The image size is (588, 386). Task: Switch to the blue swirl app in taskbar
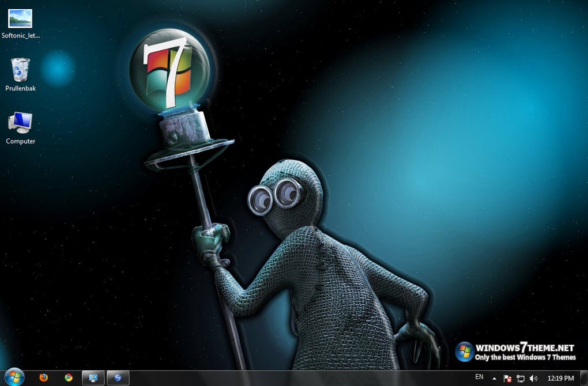click(x=118, y=378)
